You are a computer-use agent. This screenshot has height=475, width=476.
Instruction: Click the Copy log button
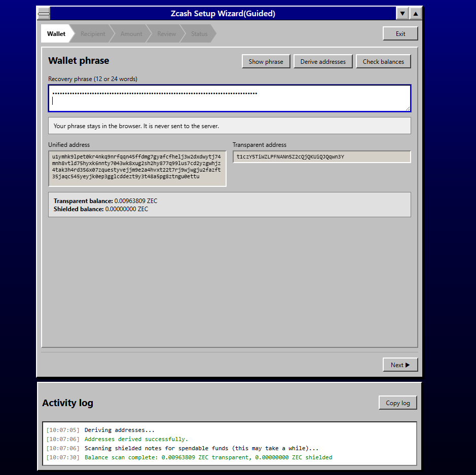pos(397,403)
